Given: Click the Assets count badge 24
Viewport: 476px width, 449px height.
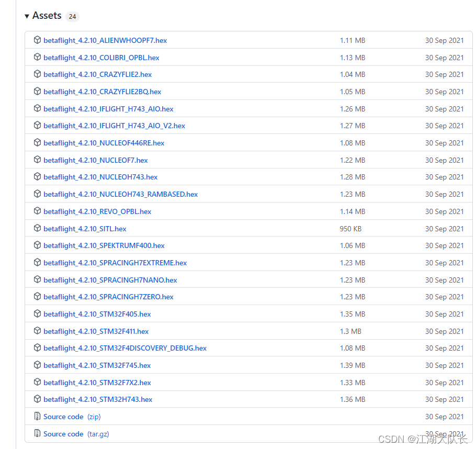Looking at the screenshot, I should (x=72, y=16).
